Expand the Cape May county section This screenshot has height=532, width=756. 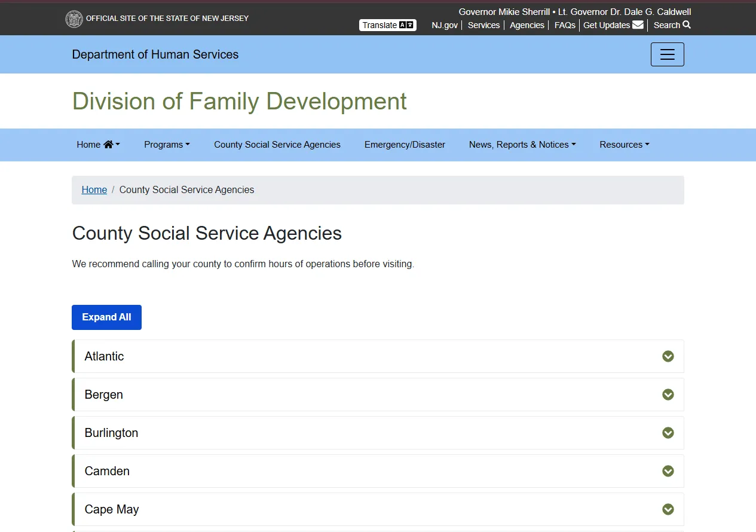[378, 509]
